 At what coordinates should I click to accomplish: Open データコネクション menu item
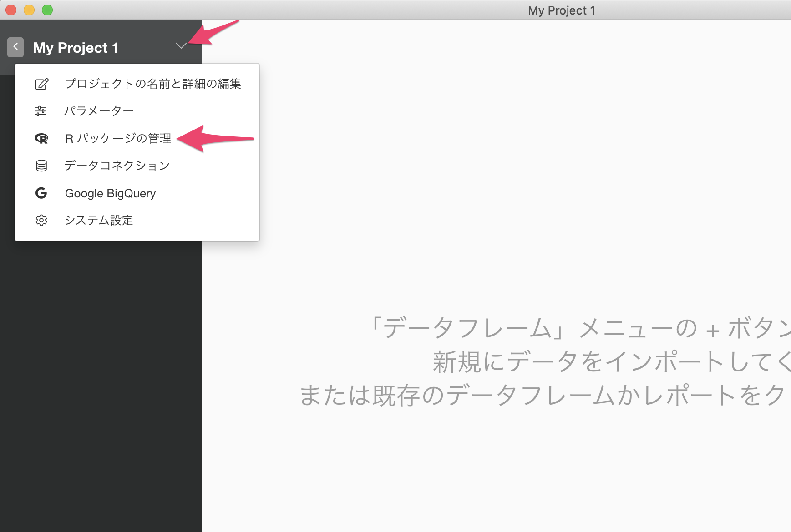137,166
